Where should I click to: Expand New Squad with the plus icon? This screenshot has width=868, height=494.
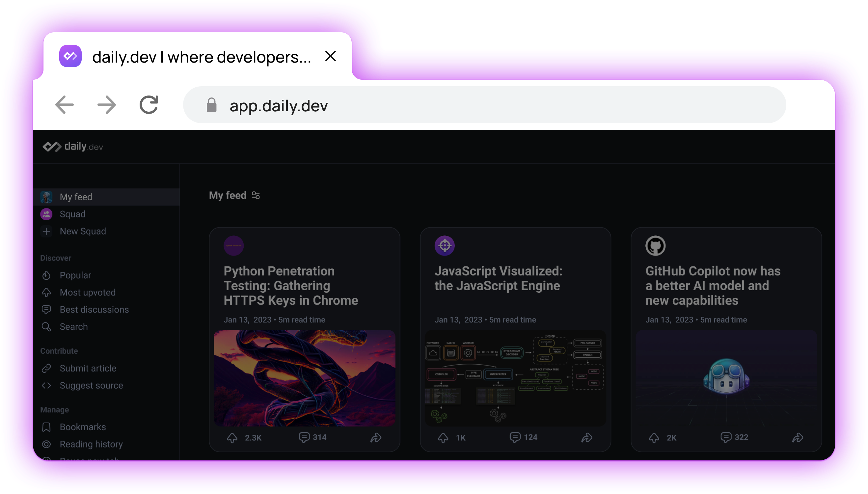pos(46,231)
